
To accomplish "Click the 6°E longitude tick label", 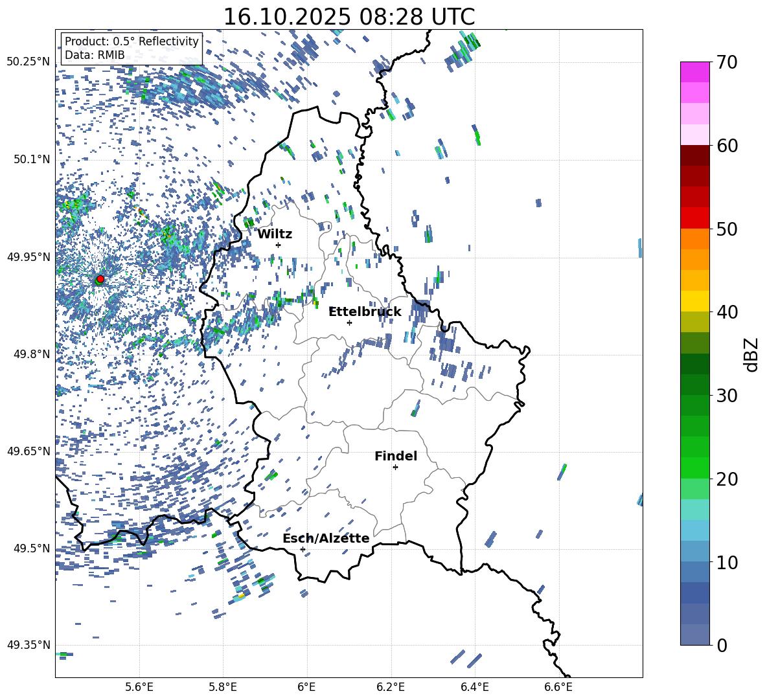I will click(x=307, y=687).
